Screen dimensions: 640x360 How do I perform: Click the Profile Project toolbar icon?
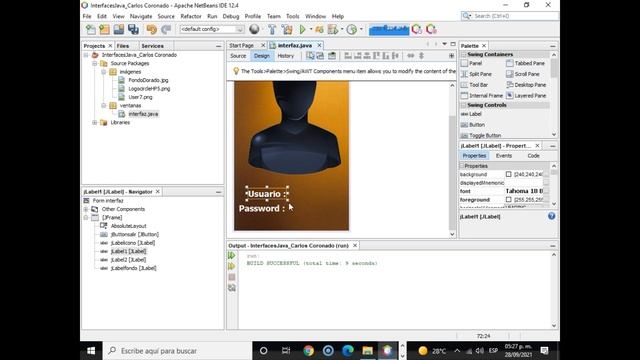point(352,29)
